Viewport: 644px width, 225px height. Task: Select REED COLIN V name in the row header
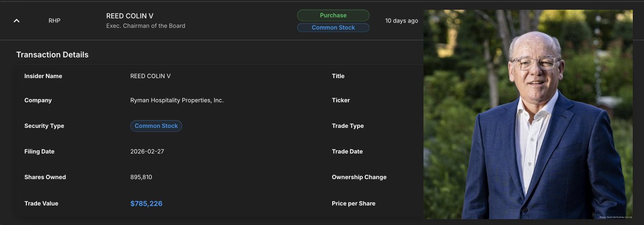pyautogui.click(x=131, y=16)
